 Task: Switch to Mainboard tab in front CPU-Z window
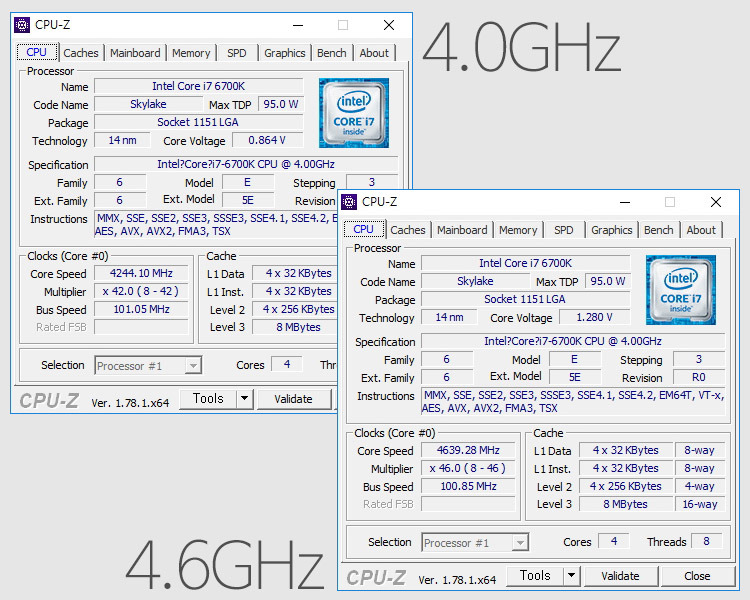point(462,230)
